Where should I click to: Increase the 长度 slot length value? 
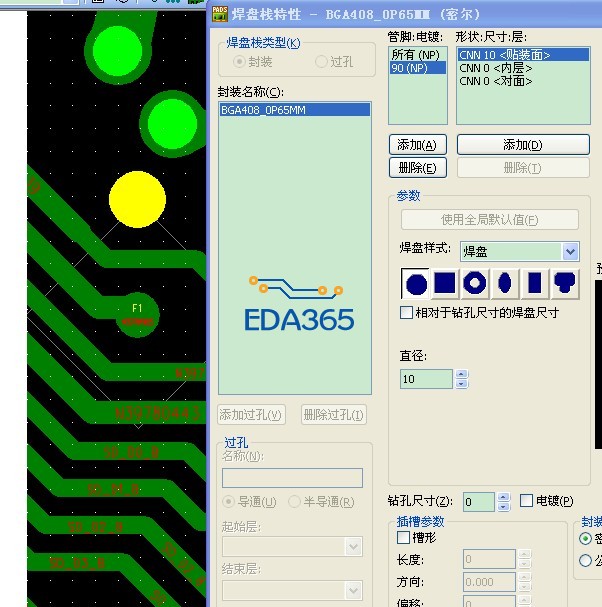tap(524, 554)
